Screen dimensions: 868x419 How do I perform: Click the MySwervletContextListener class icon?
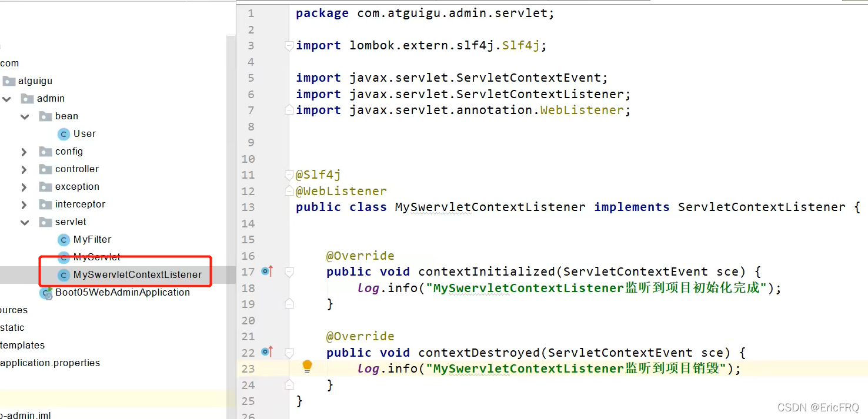(64, 275)
